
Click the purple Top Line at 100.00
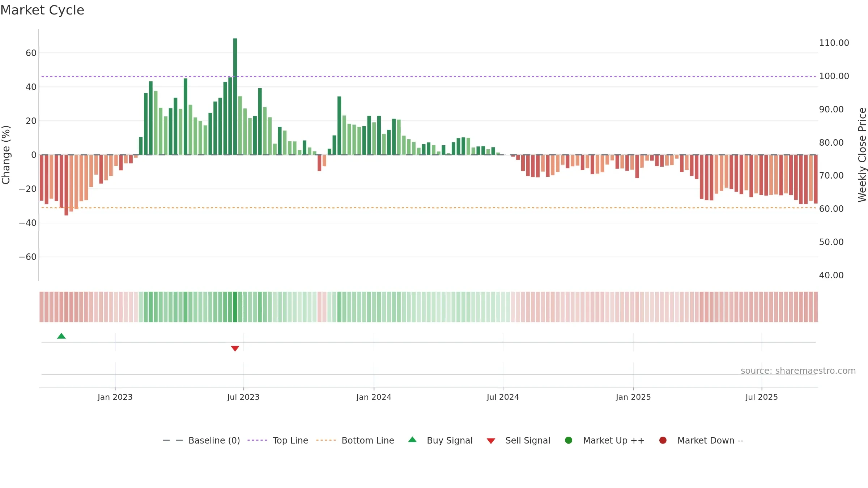pyautogui.click(x=429, y=76)
